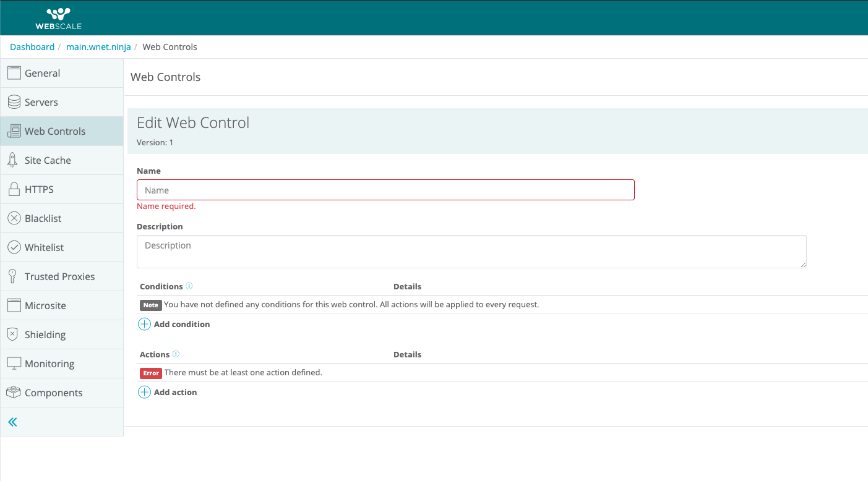Go to Dashboard breadcrumb link

tap(32, 47)
